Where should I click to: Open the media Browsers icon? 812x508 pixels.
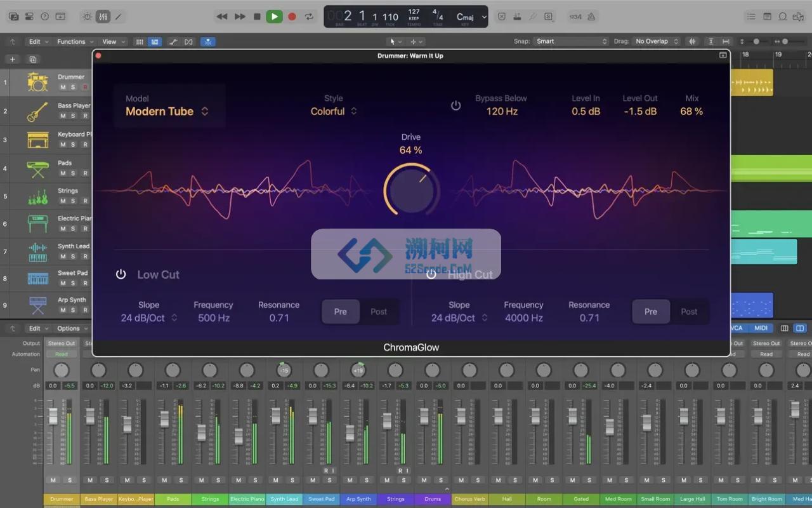tap(799, 17)
